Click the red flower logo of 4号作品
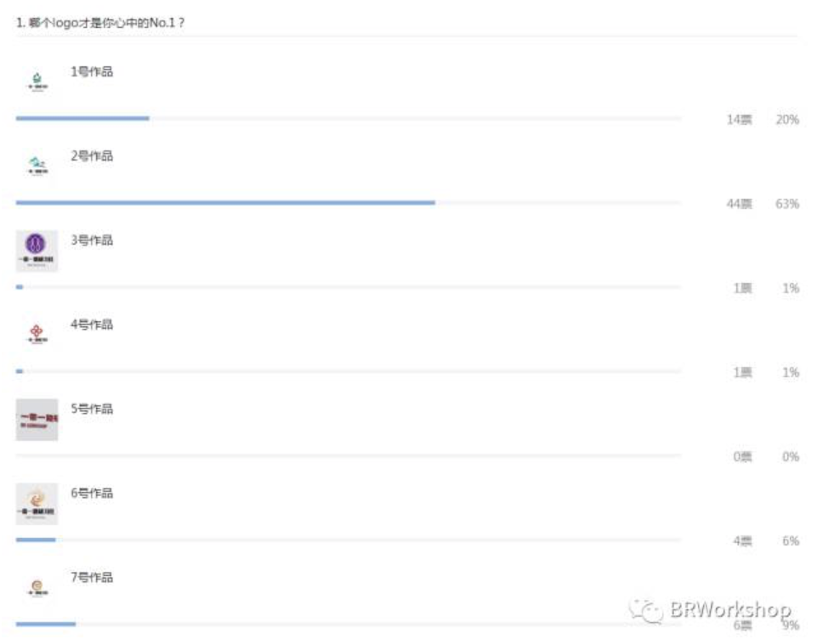The image size is (823, 644). pos(37,335)
